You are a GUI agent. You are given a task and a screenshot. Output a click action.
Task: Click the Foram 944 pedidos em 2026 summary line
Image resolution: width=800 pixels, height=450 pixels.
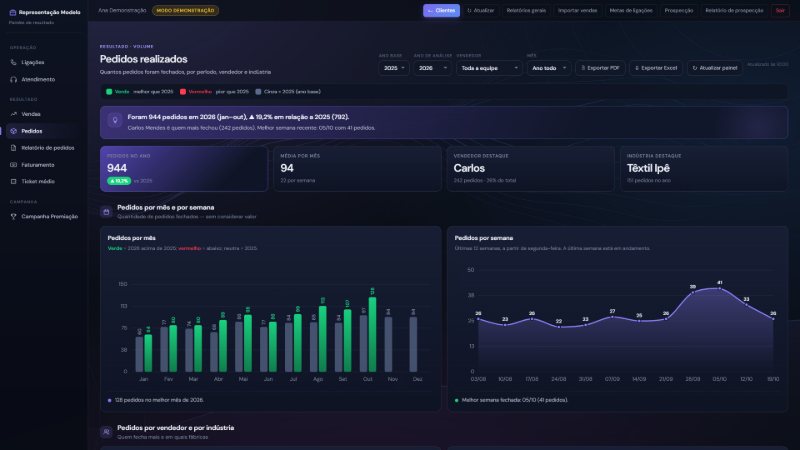[238, 117]
